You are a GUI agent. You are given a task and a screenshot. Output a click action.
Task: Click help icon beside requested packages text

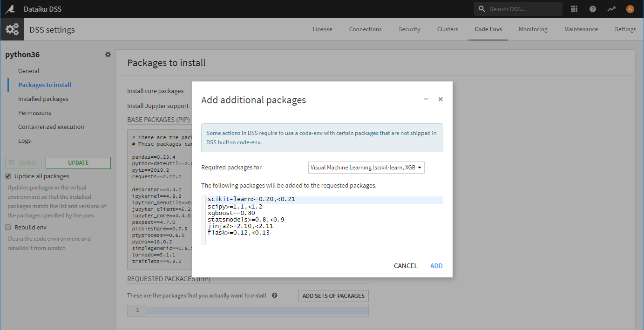[x=275, y=295]
